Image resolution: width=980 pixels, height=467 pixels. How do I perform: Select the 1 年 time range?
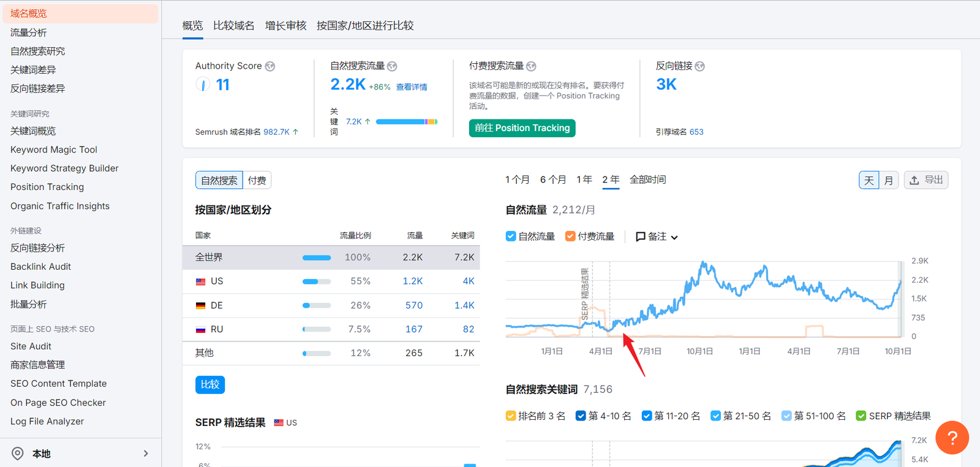[x=584, y=180]
